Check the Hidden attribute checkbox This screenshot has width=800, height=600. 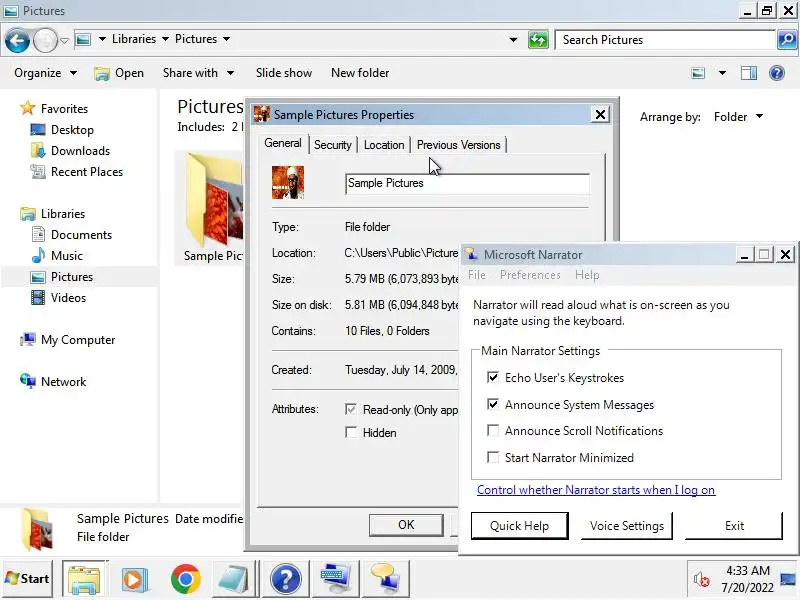click(x=351, y=433)
